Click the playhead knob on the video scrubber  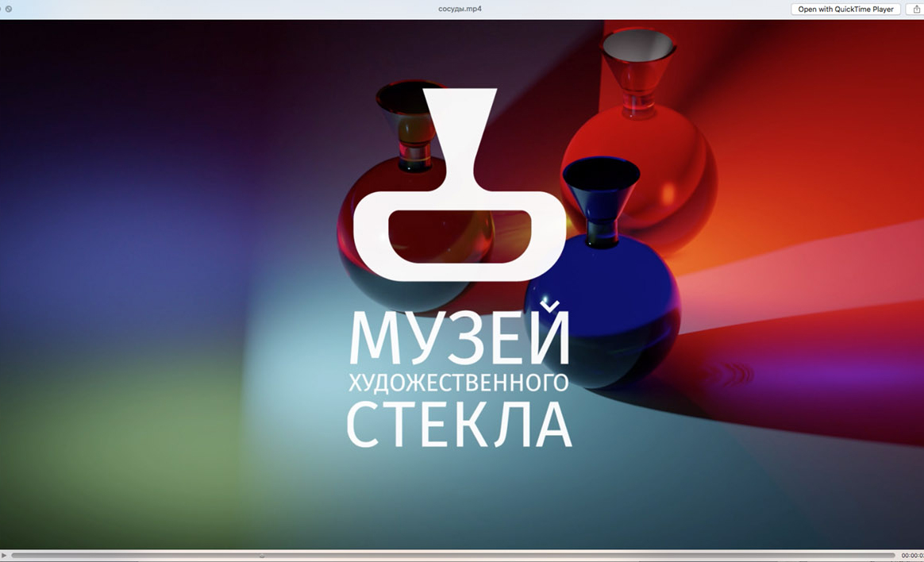point(262,556)
